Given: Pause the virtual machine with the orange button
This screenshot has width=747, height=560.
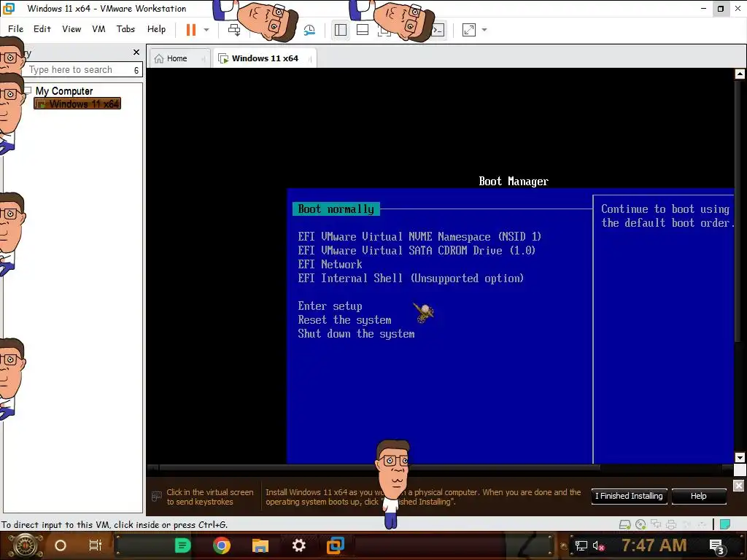Looking at the screenshot, I should coord(191,29).
